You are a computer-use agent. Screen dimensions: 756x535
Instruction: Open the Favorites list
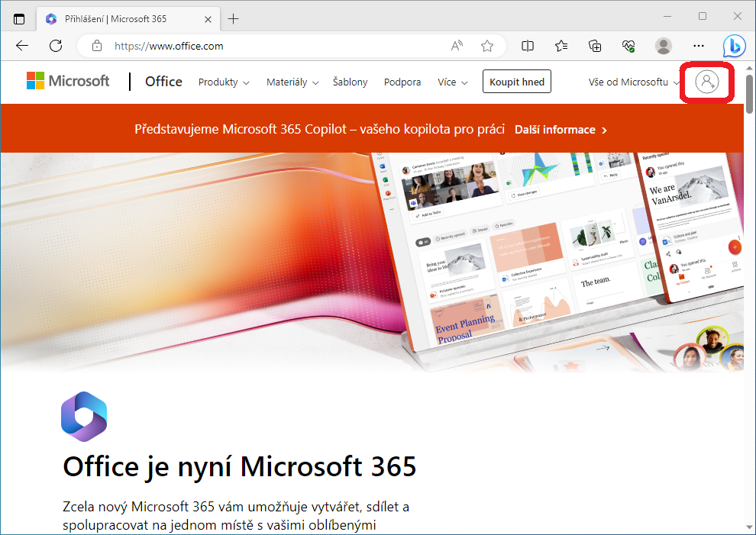[561, 46]
